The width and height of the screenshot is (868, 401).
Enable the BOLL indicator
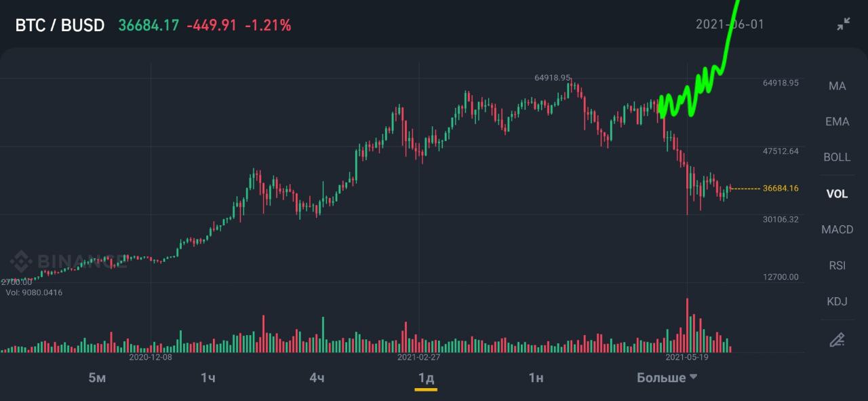(837, 157)
